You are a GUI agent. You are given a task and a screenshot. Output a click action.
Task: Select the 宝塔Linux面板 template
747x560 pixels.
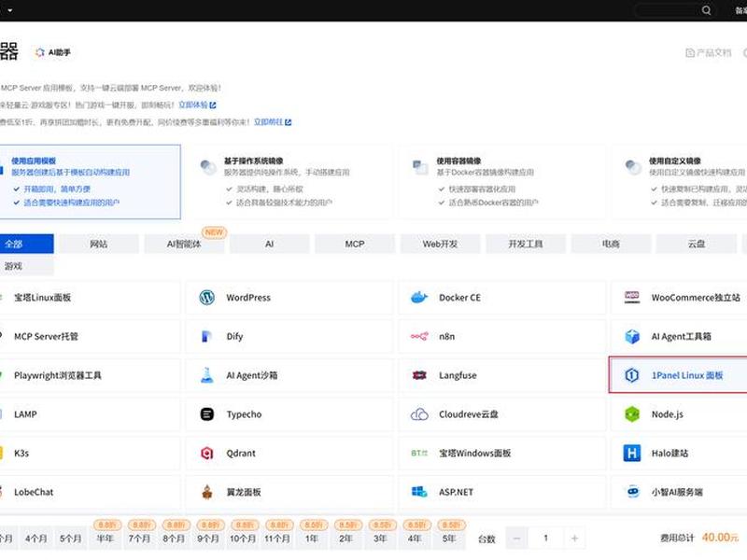(x=90, y=298)
